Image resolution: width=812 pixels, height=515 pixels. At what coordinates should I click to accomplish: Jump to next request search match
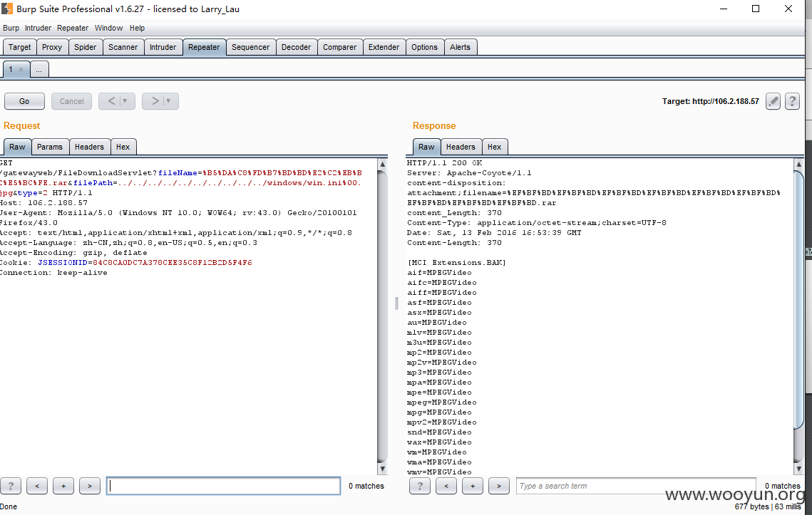[90, 486]
